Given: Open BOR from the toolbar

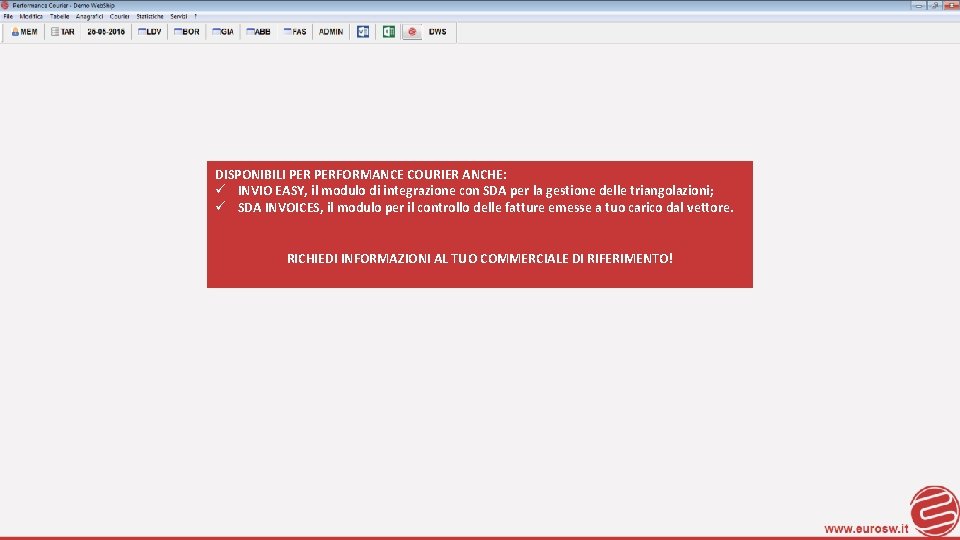Looking at the screenshot, I should pyautogui.click(x=187, y=32).
